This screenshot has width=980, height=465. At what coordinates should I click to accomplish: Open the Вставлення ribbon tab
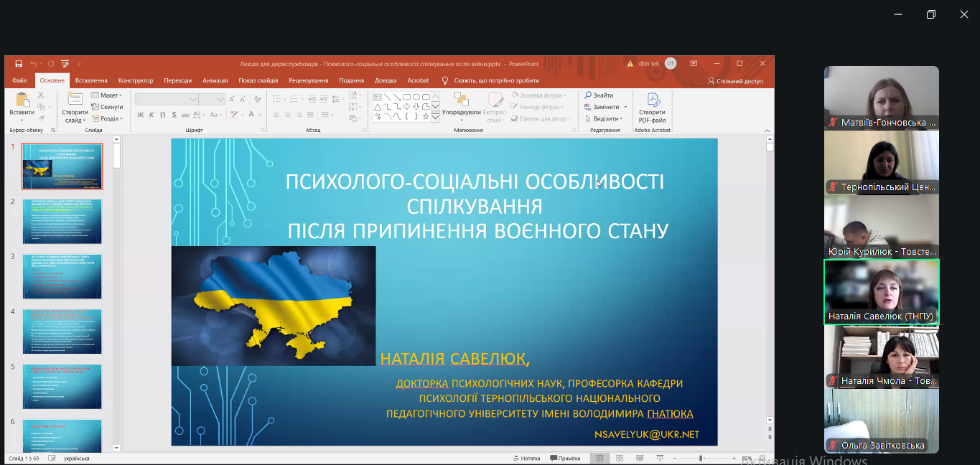coord(91,81)
